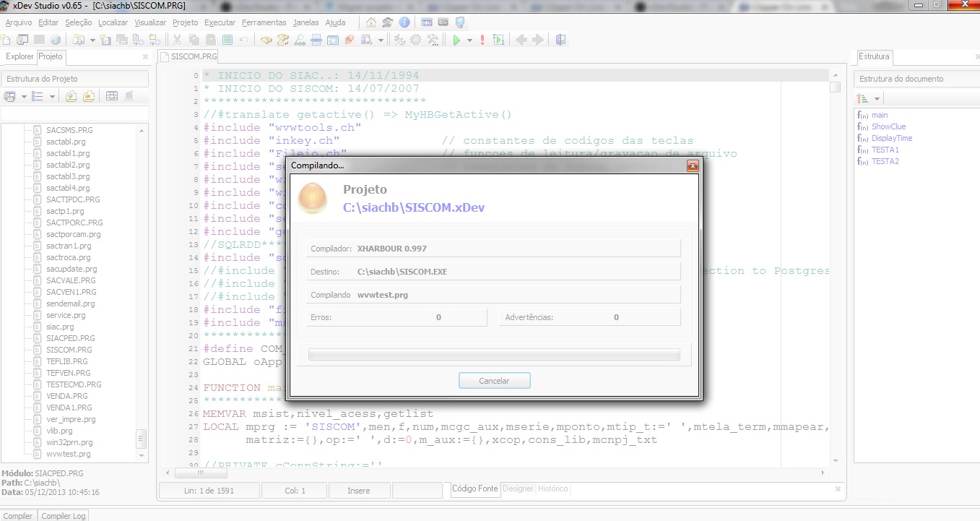
Task: Open the Ferramentas menu
Action: tap(264, 22)
